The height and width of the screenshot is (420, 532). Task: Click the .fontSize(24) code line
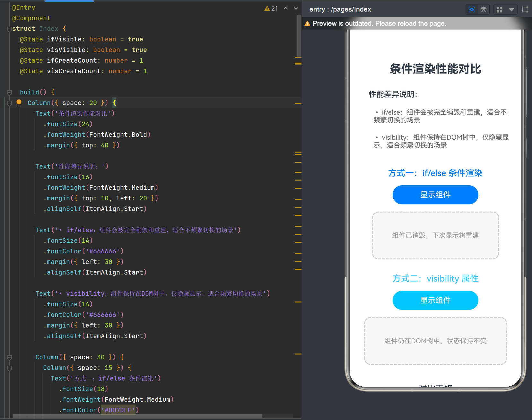click(68, 124)
